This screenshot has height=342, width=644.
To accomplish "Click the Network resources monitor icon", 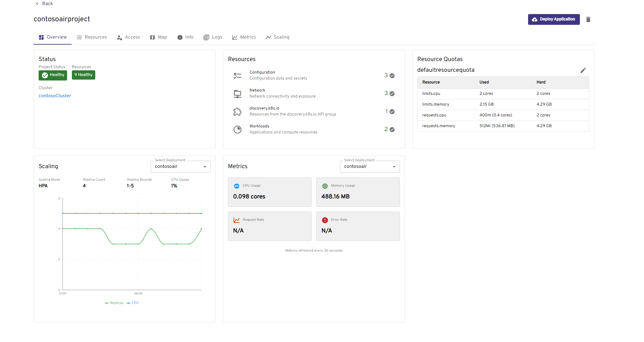I will pos(237,94).
